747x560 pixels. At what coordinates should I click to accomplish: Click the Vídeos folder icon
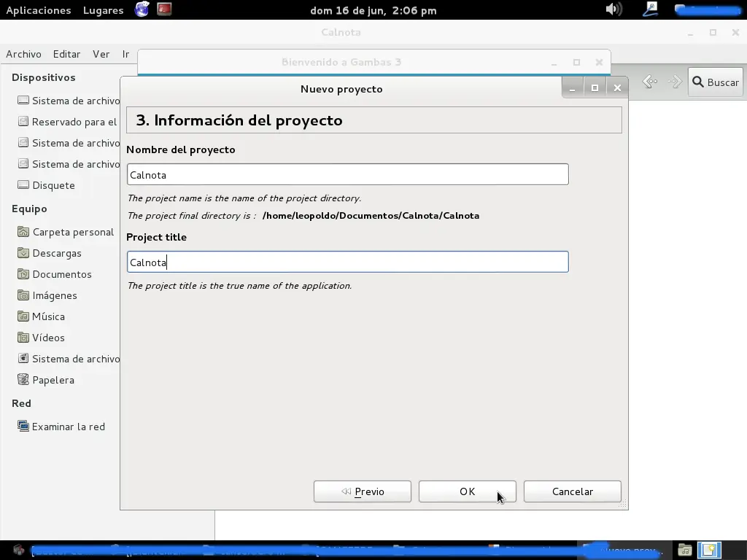(23, 337)
